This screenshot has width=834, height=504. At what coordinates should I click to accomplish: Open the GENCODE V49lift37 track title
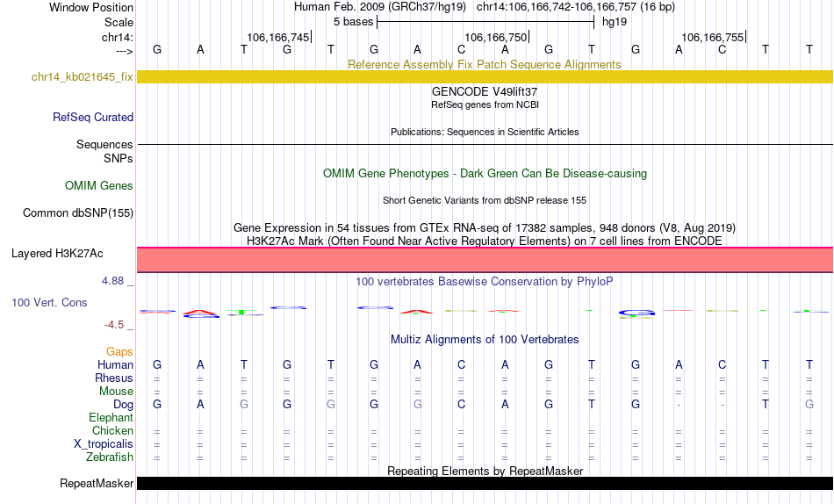click(x=484, y=91)
